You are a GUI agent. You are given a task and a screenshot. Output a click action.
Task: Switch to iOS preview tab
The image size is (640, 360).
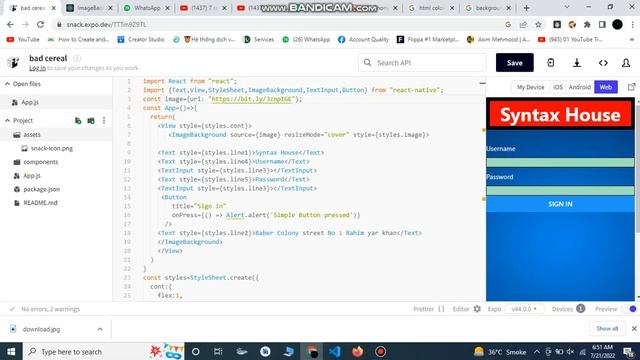tap(558, 87)
